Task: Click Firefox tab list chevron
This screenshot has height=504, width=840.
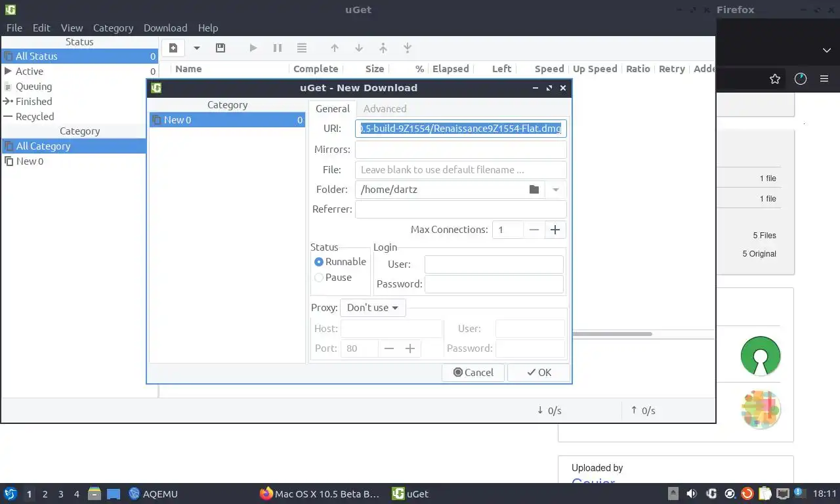Action: 827,50
